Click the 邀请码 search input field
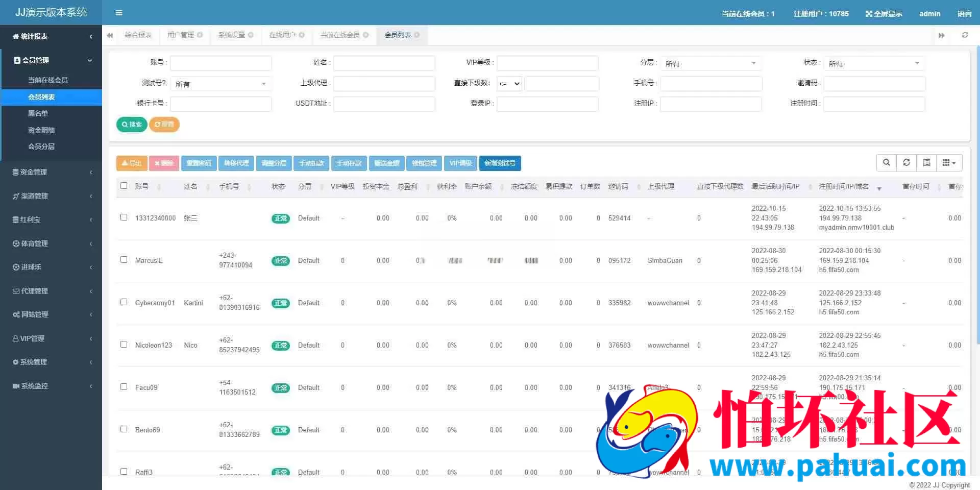The image size is (980, 490). 874,83
